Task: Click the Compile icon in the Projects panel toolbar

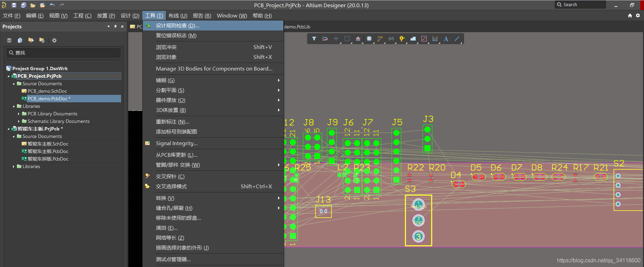Action: point(20,40)
